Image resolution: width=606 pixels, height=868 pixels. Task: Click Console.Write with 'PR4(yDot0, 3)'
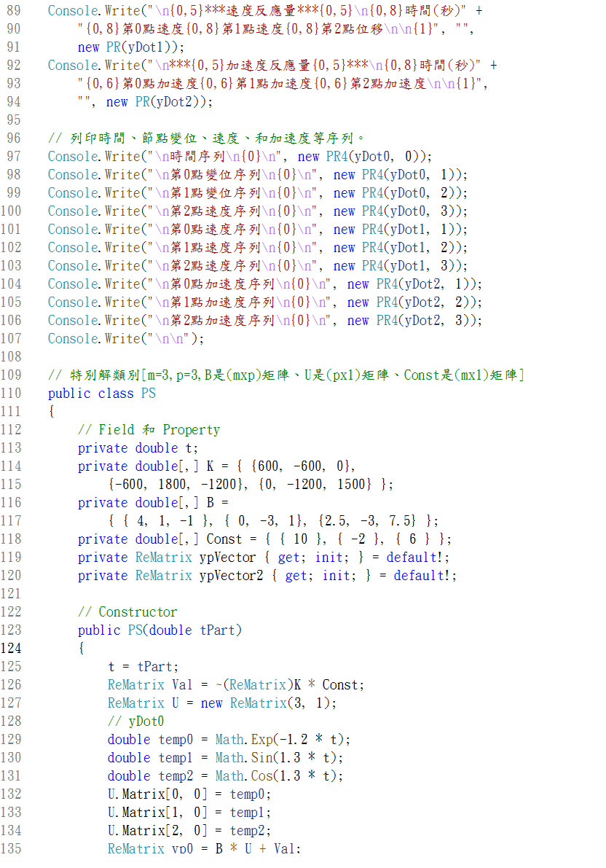258,211
